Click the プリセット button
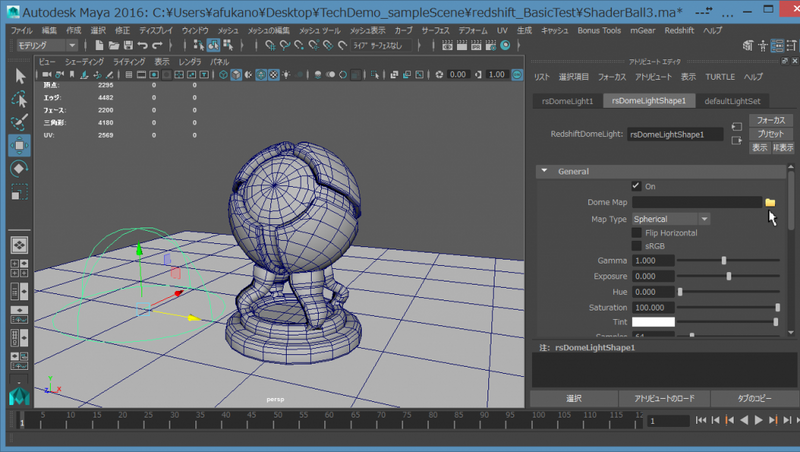 [x=770, y=134]
